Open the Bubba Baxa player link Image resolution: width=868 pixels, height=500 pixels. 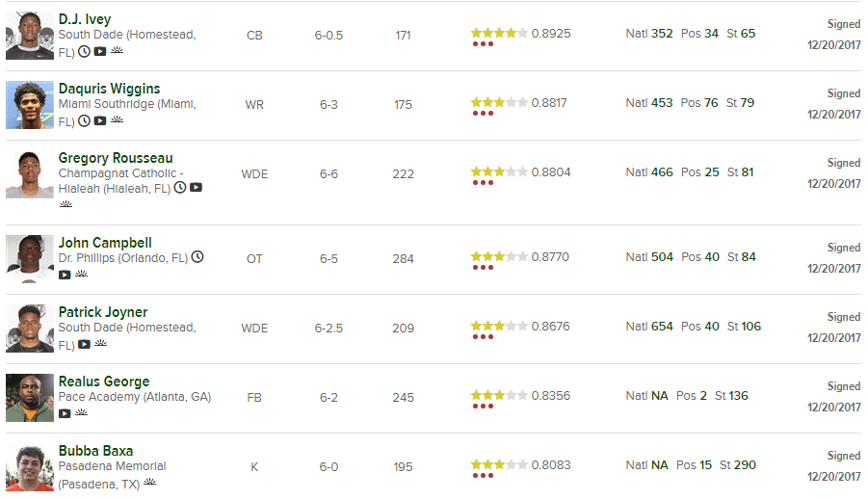95,451
